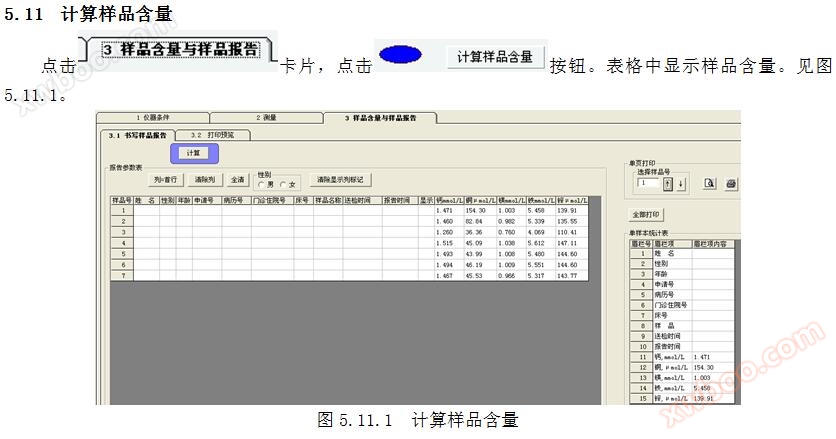This screenshot has height=439, width=836.
Task: Click the 清除显示列标记 button
Action: [340, 180]
